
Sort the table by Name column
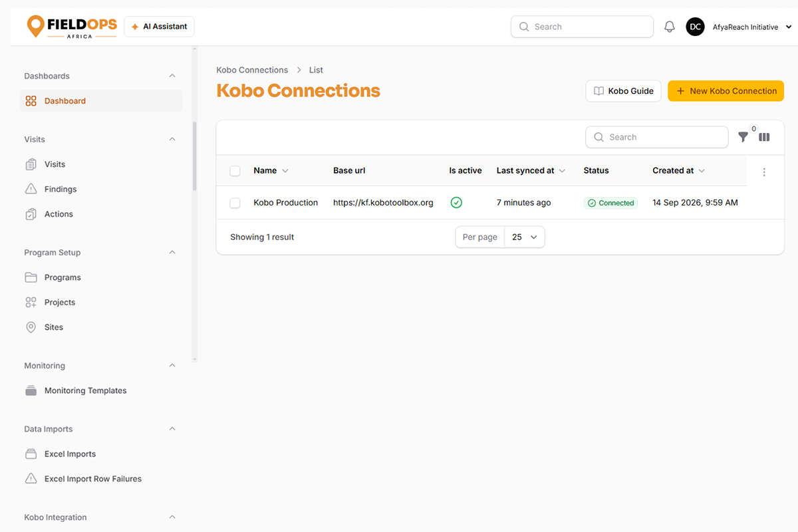pos(271,171)
